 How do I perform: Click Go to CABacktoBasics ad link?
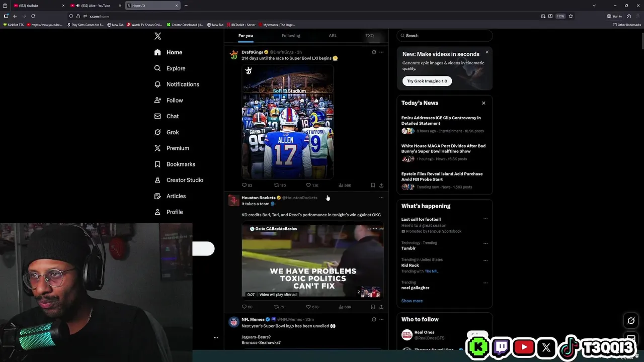273,229
